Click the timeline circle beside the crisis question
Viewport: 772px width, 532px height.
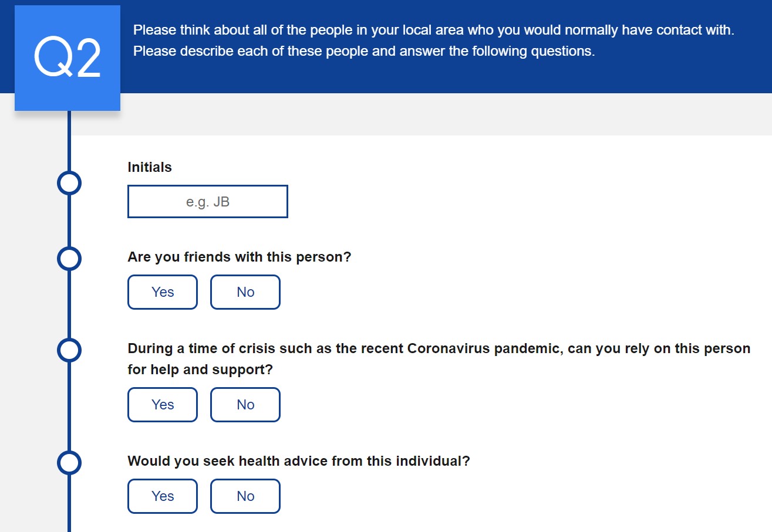click(69, 350)
